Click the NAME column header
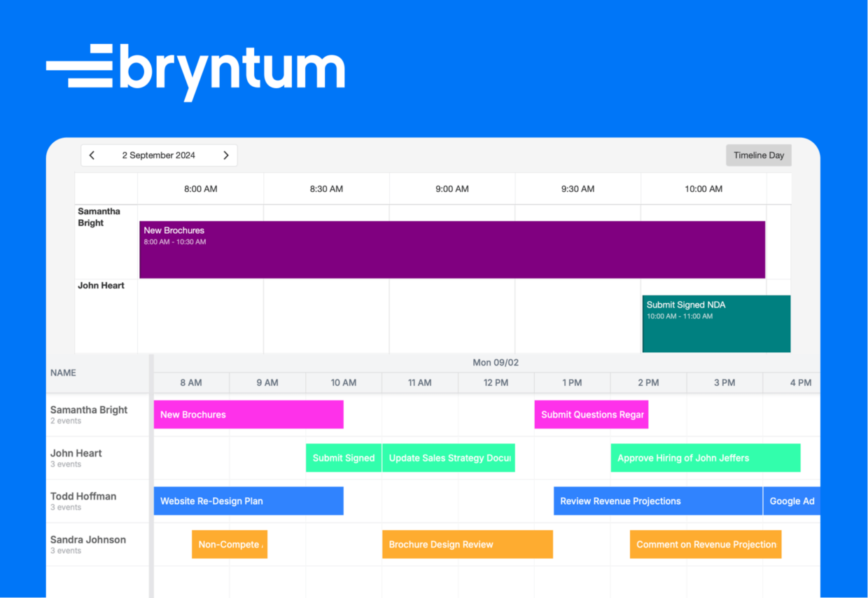Image resolution: width=868 pixels, height=598 pixels. (63, 373)
